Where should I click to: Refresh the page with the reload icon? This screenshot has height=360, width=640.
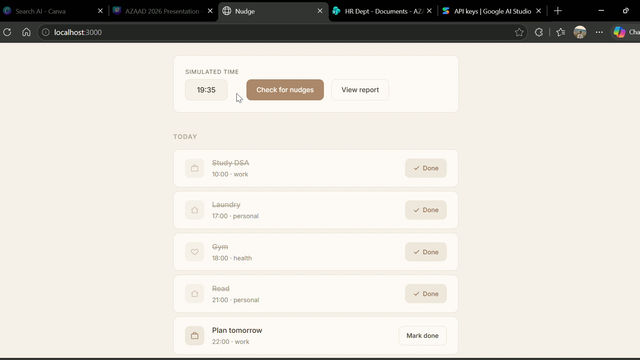(7, 32)
